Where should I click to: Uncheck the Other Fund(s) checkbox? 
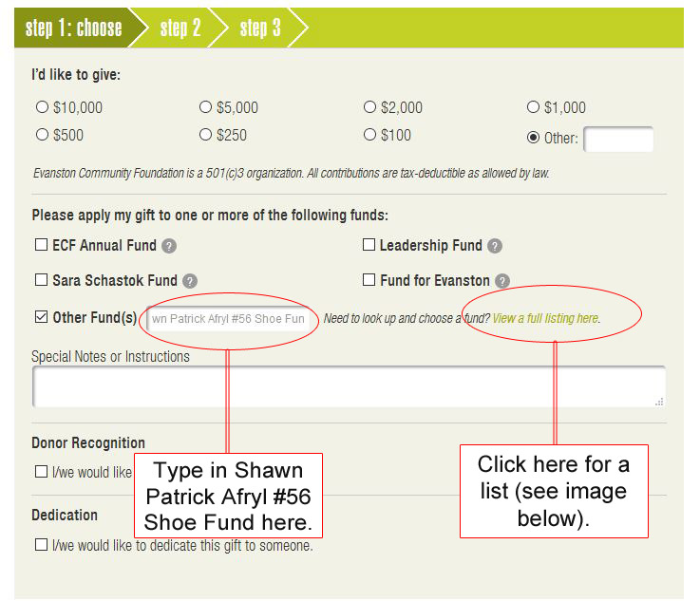pyautogui.click(x=42, y=317)
